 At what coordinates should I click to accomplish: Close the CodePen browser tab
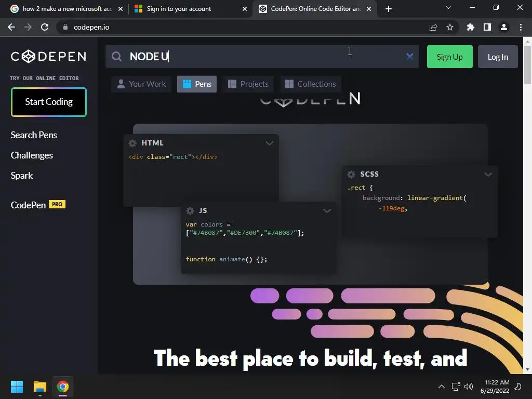(x=369, y=9)
